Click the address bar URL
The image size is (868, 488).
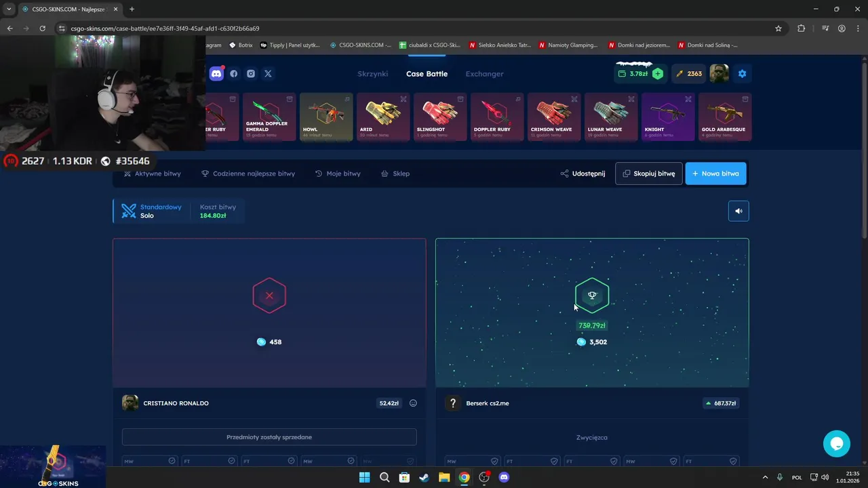pos(165,28)
